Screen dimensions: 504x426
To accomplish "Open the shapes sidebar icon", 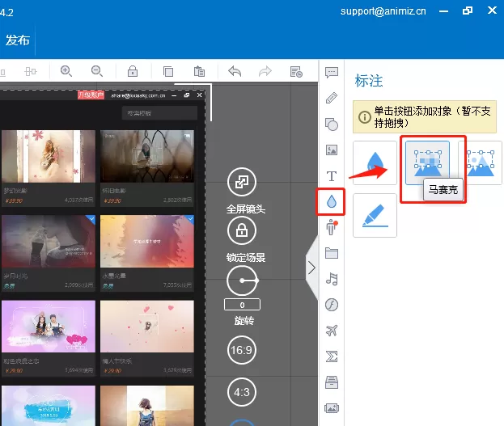I will click(x=332, y=124).
